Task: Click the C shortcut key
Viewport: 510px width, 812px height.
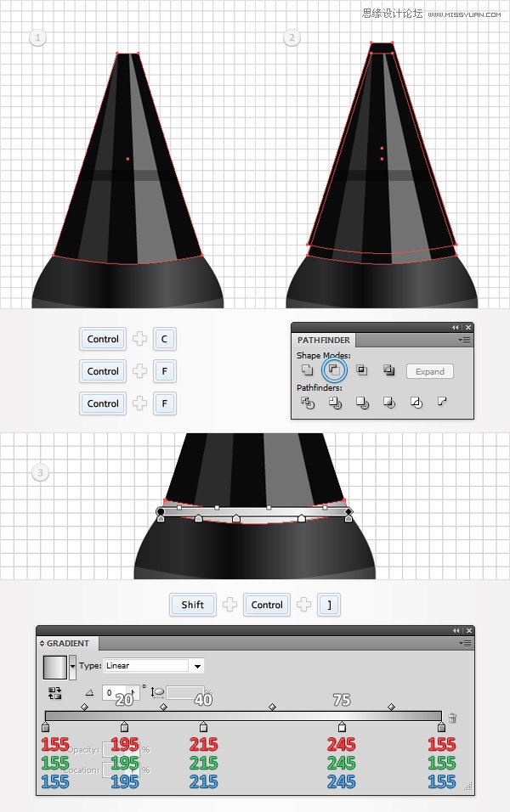Action: click(x=164, y=339)
